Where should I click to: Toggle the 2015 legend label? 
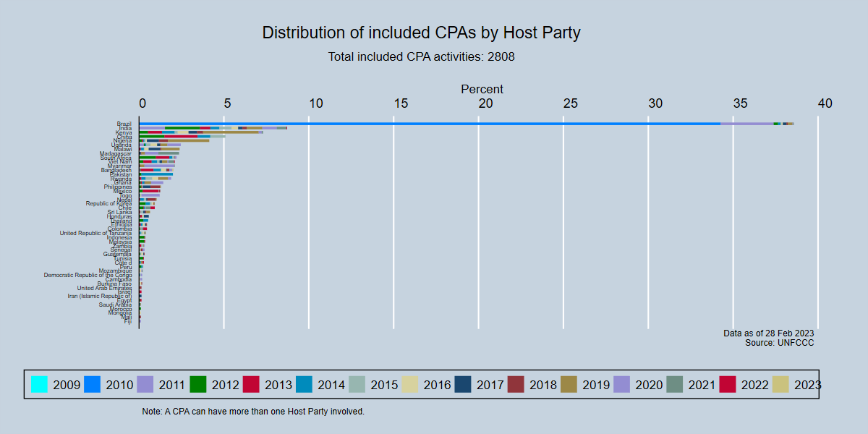384,385
